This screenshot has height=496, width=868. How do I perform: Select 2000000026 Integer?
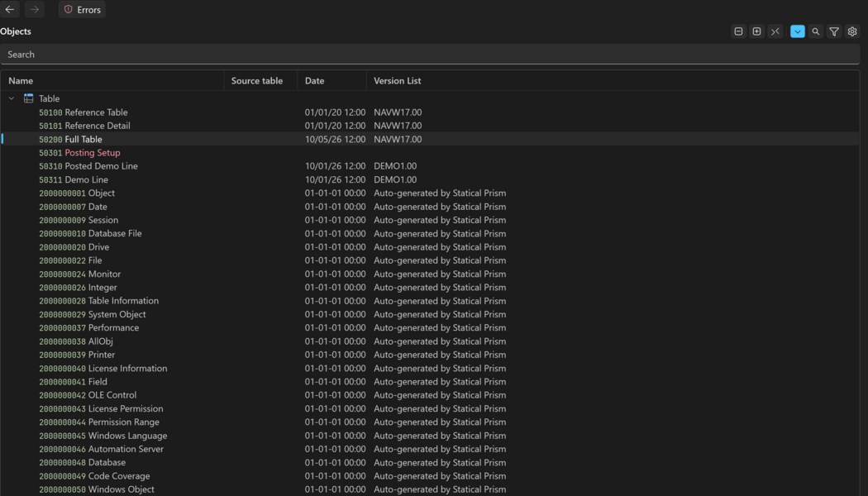[x=78, y=288]
